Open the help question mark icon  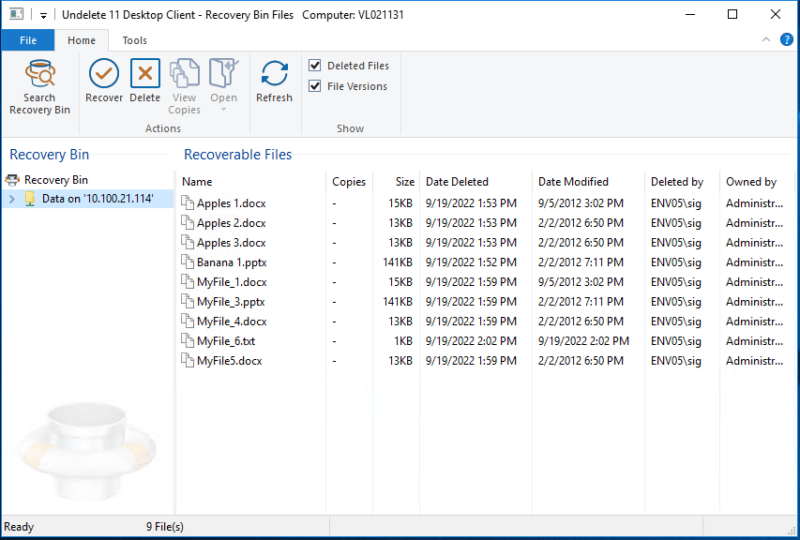click(x=786, y=40)
